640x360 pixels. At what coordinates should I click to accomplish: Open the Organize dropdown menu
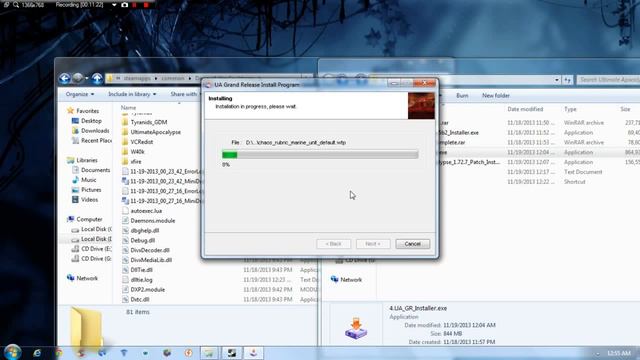coord(80,94)
